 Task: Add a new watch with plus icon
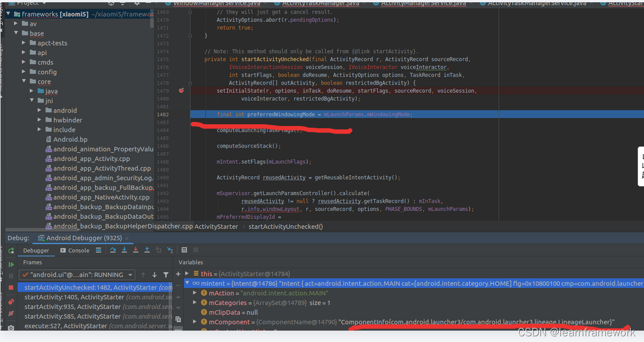click(x=178, y=274)
